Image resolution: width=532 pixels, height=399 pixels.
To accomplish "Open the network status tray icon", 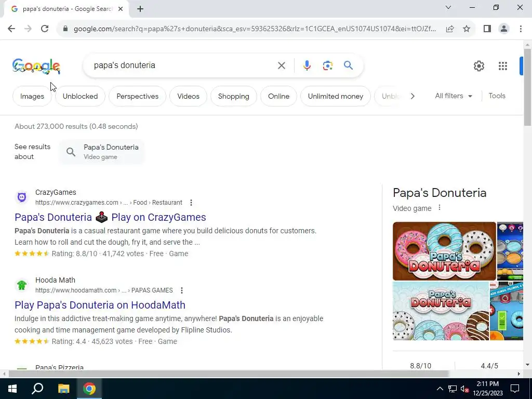I will tap(453, 389).
